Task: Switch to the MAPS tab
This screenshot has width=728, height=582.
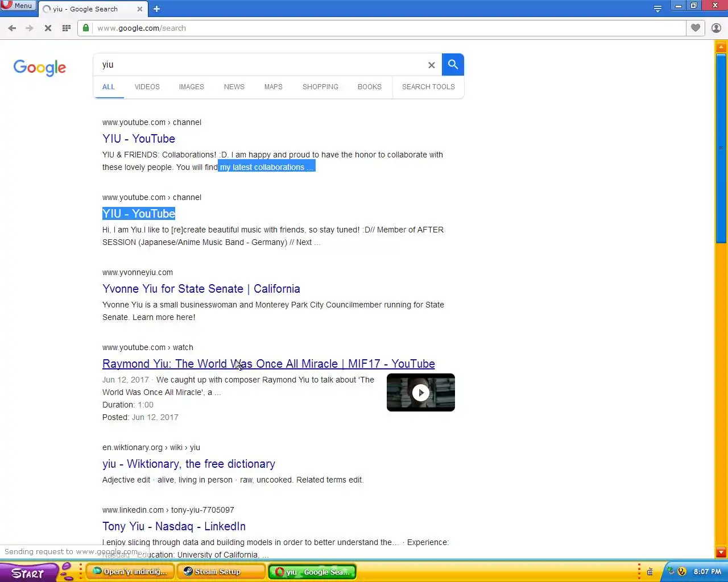Action: [x=274, y=87]
